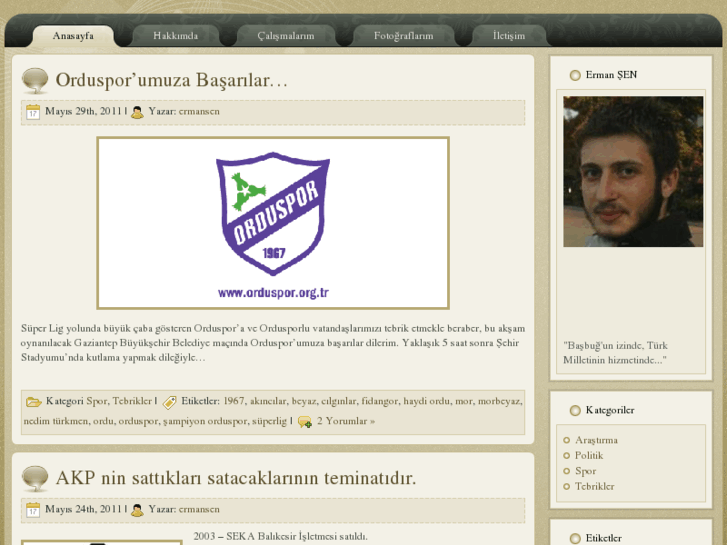Viewport: 727px width, 545px height.
Task: Select the 1967 tag
Action: tap(234, 401)
